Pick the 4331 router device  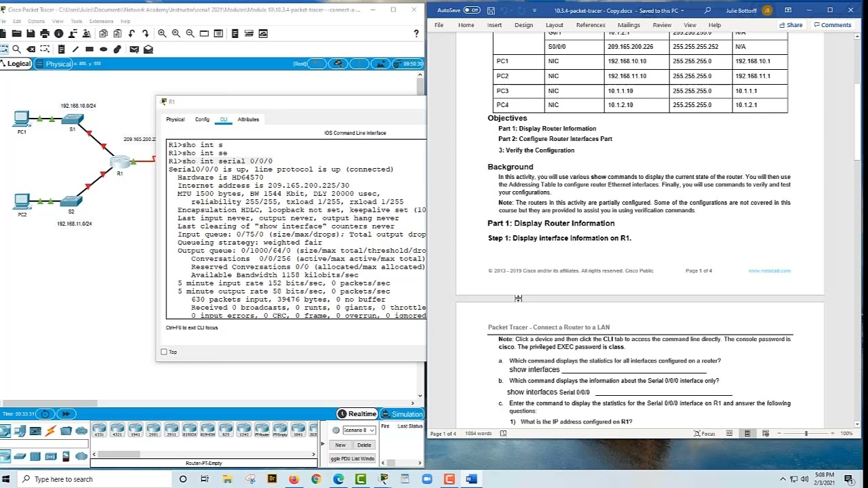coord(100,429)
